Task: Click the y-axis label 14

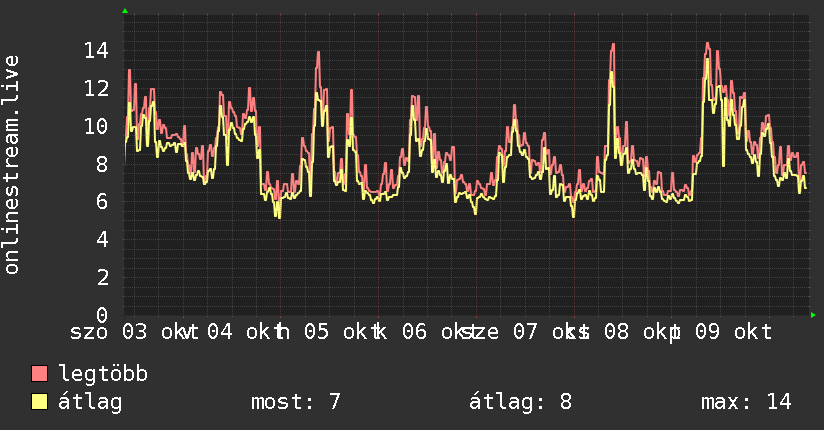Action: pyautogui.click(x=96, y=50)
